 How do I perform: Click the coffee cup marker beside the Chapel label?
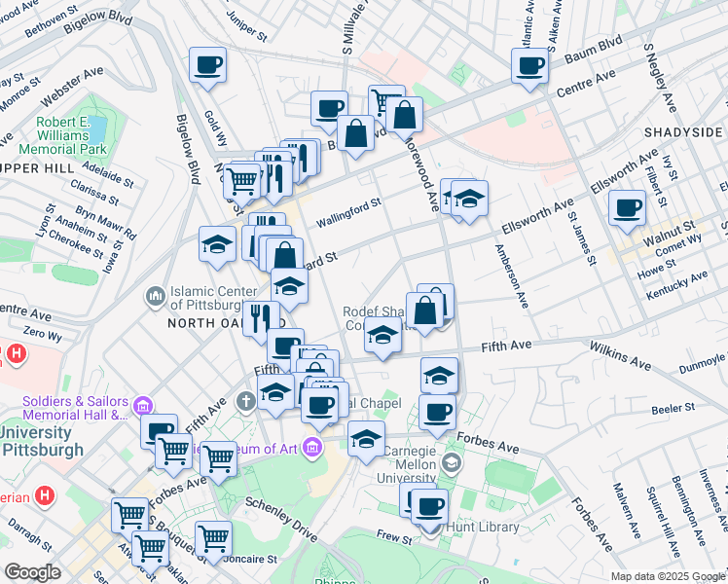319,407
